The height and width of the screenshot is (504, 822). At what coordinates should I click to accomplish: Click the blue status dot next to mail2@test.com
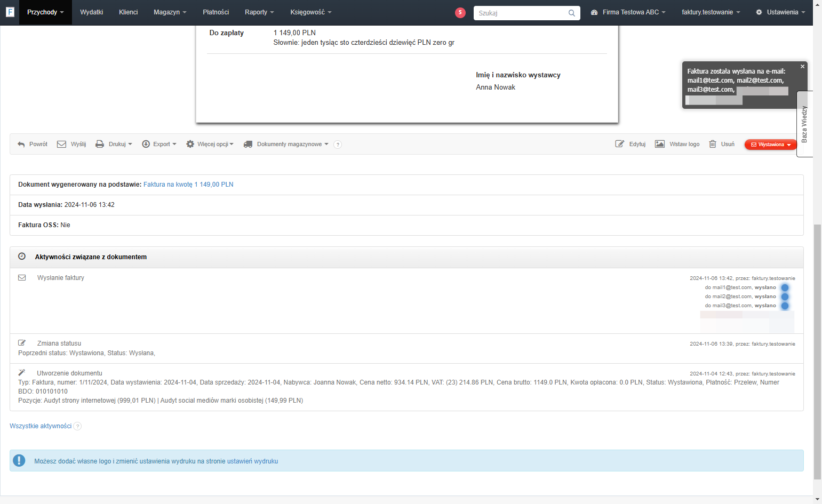pyautogui.click(x=785, y=297)
